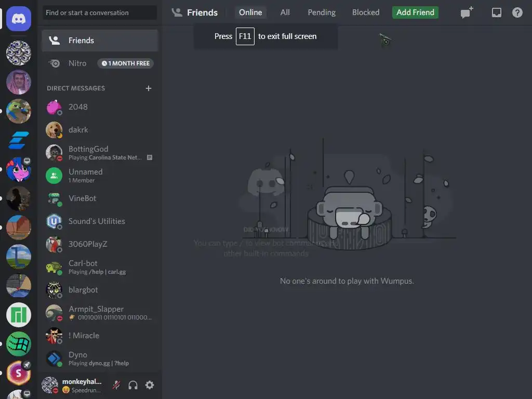Viewport: 532px width, 399px height.
Task: Switch to the Pending tab
Action: [322, 12]
